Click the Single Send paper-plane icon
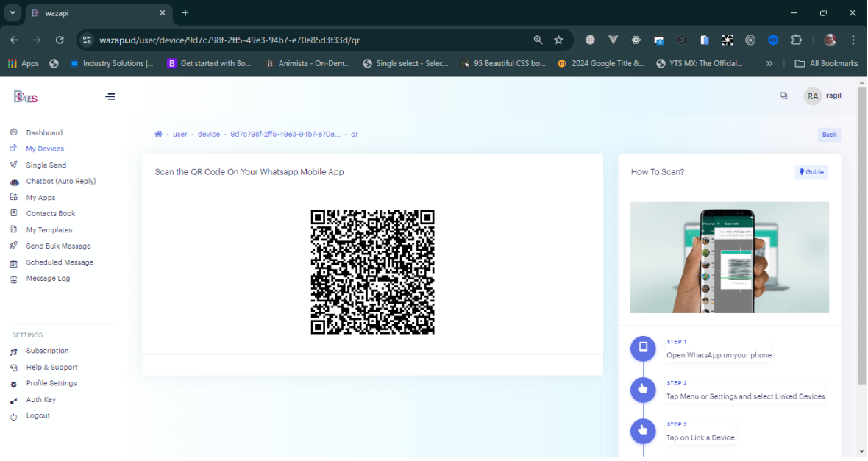Image resolution: width=868 pixels, height=461 pixels. (14, 165)
